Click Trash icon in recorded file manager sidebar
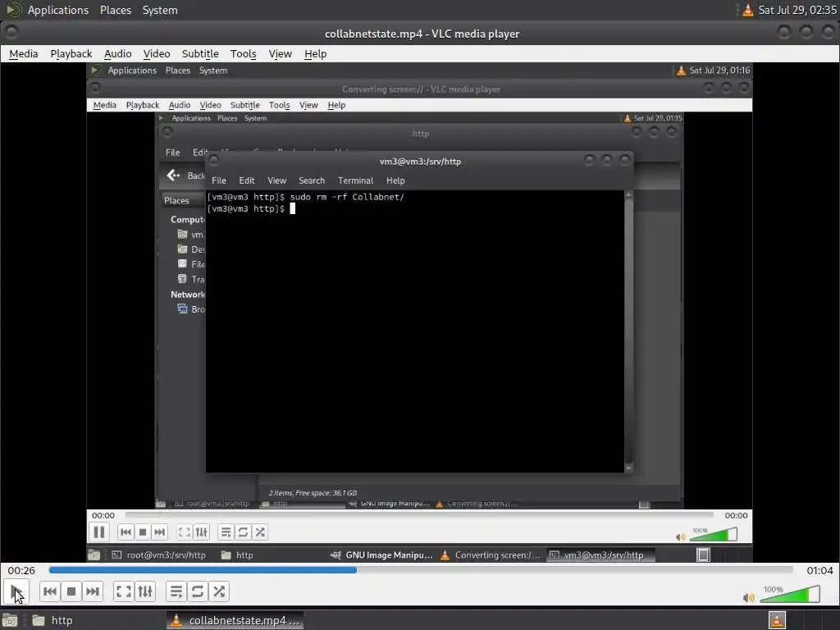Image resolution: width=840 pixels, height=630 pixels. [182, 279]
